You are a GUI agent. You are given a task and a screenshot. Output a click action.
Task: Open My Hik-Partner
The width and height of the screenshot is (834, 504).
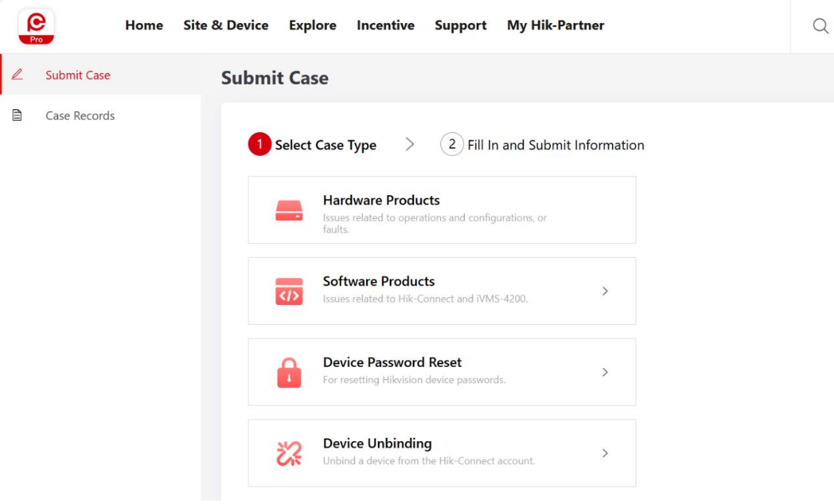pos(556,26)
